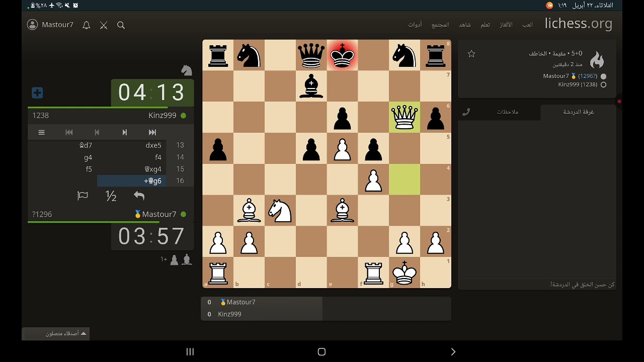Viewport: 644px width, 362px height.
Task: Click the white knight on c3
Action: 280,211
